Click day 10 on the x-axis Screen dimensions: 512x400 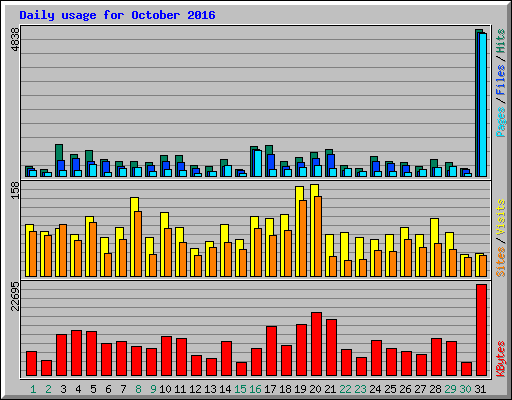click(x=165, y=389)
